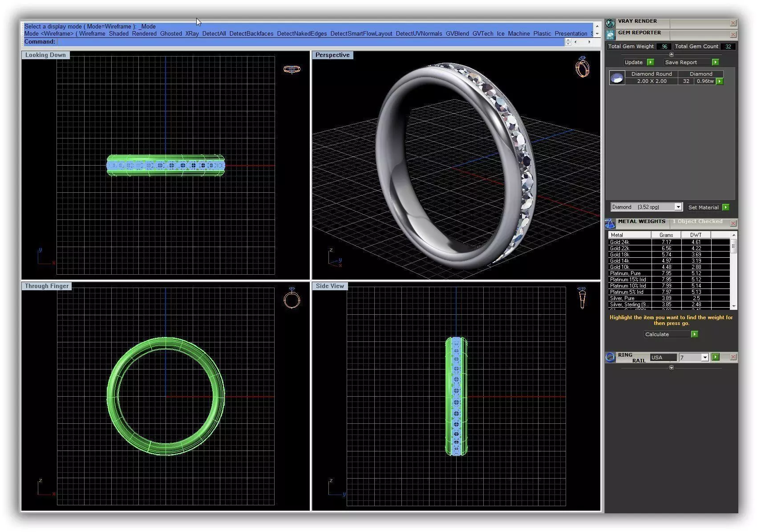Click the Metal Weights scale icon
This screenshot has width=757, height=532.
pos(610,223)
